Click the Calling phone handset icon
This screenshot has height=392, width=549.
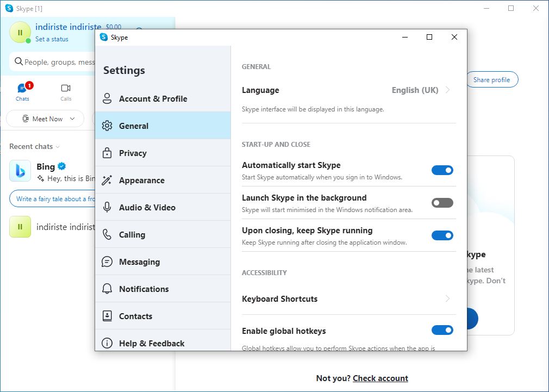click(x=107, y=234)
